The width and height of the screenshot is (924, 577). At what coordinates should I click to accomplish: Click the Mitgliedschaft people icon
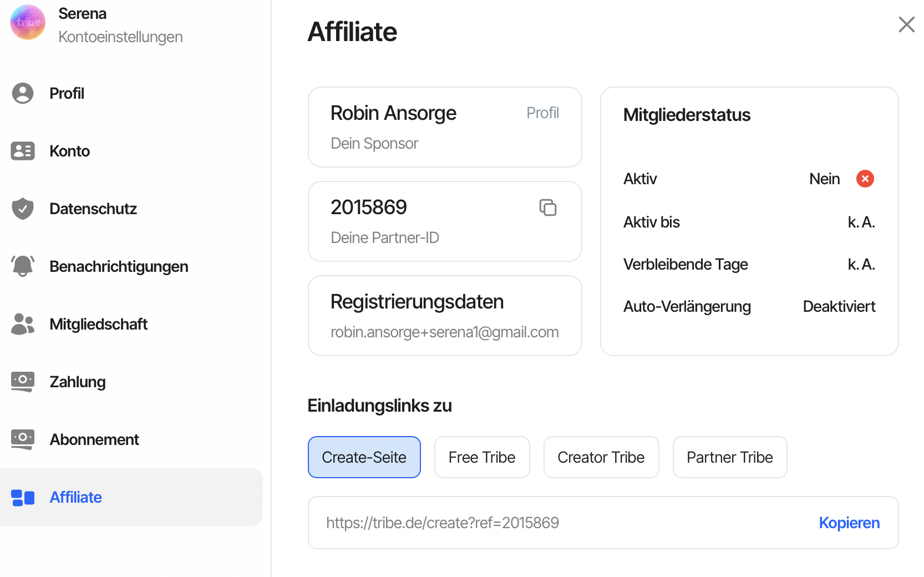click(23, 324)
